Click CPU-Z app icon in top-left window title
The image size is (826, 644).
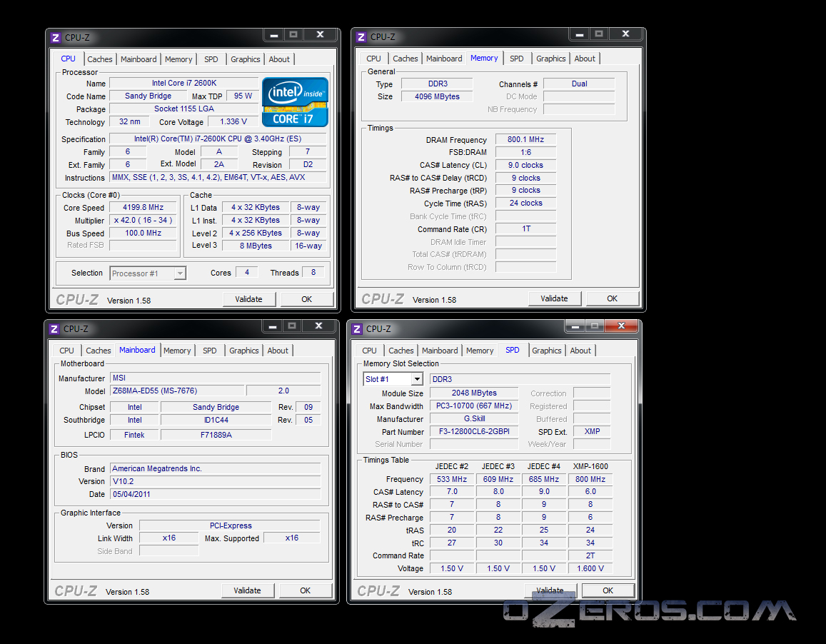click(56, 38)
